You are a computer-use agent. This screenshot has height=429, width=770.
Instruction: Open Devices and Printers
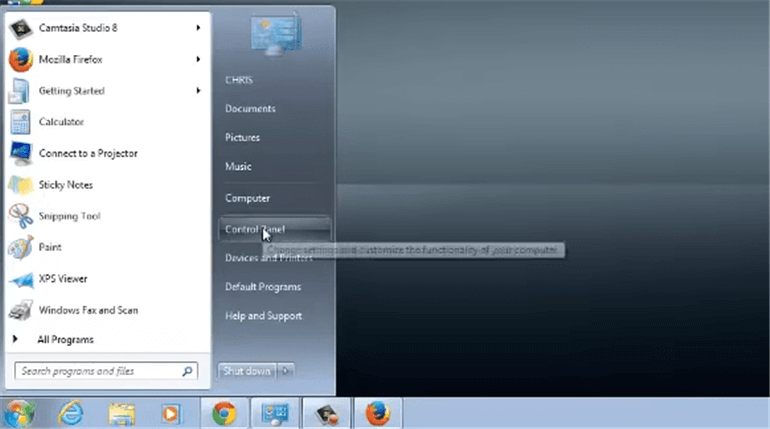[269, 258]
